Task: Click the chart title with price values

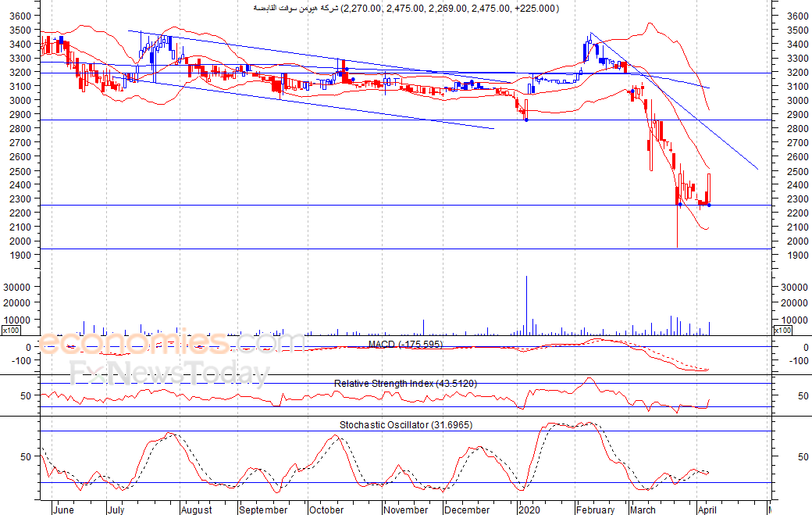Action: (x=406, y=8)
